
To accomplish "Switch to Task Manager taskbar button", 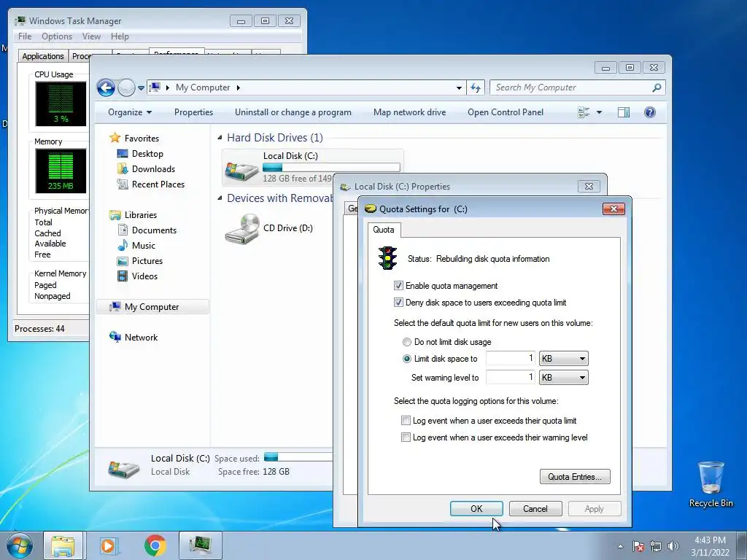I will [x=201, y=545].
